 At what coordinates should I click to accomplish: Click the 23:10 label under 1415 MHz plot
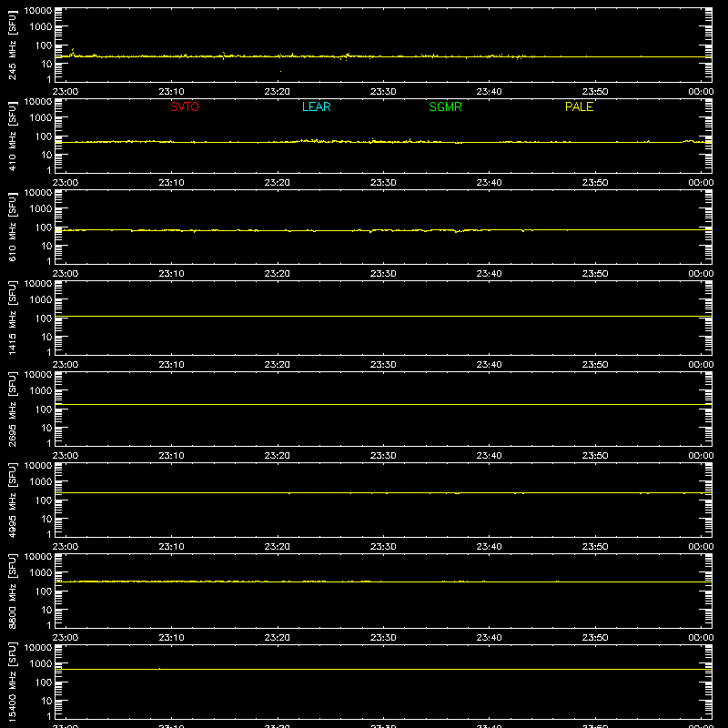171,365
